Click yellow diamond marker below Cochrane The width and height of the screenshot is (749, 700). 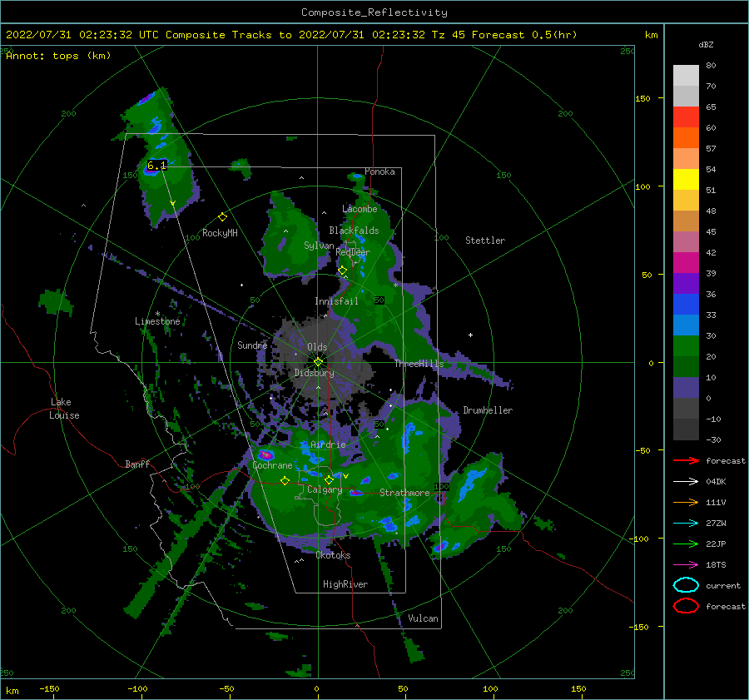point(285,481)
